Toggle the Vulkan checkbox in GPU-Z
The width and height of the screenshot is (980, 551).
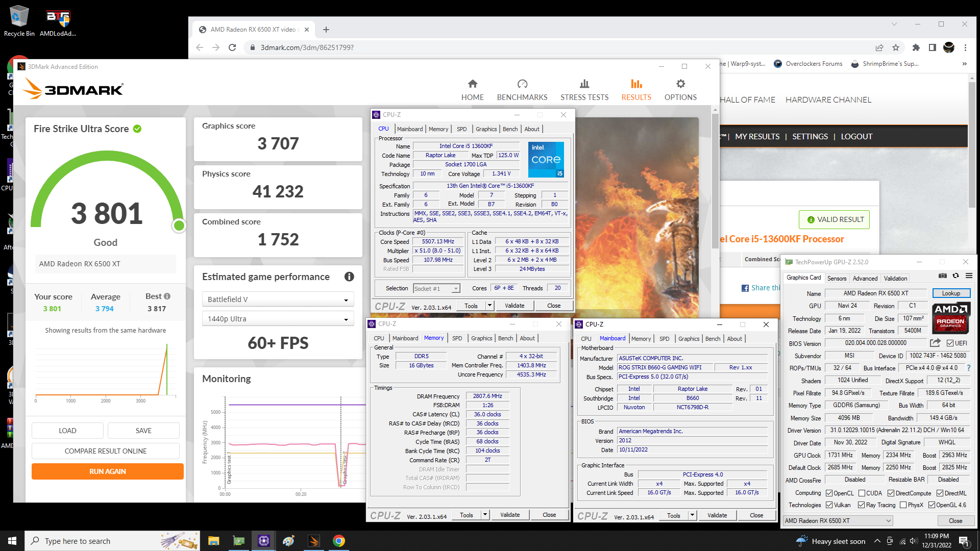pyautogui.click(x=829, y=505)
